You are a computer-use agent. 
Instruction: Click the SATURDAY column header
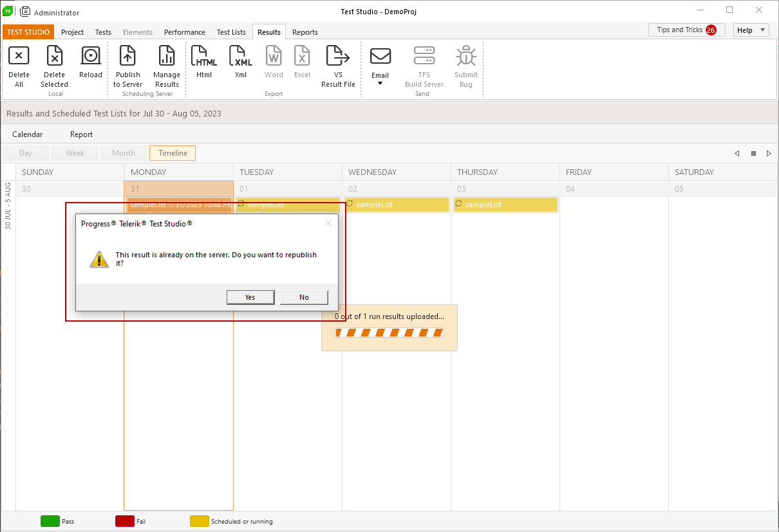(722, 172)
